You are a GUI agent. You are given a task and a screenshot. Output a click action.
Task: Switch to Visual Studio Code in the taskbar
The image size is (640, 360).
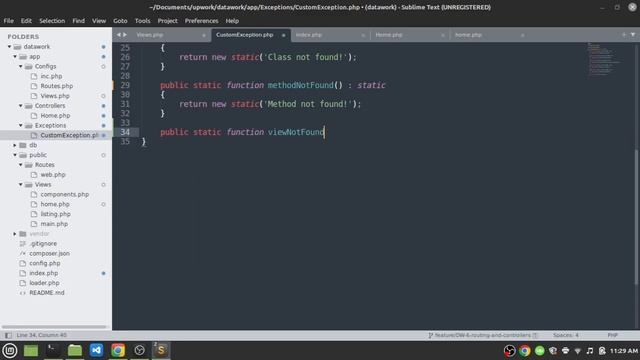pos(96,350)
